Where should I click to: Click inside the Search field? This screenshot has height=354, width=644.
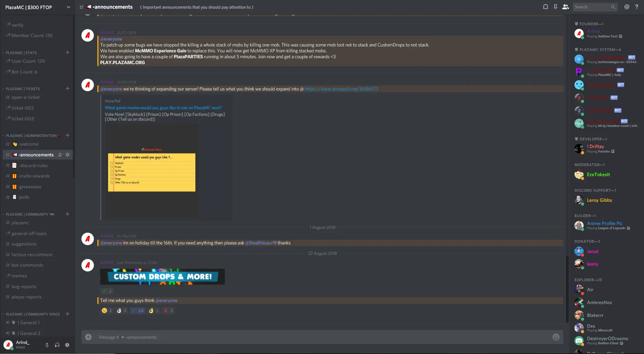click(x=595, y=7)
